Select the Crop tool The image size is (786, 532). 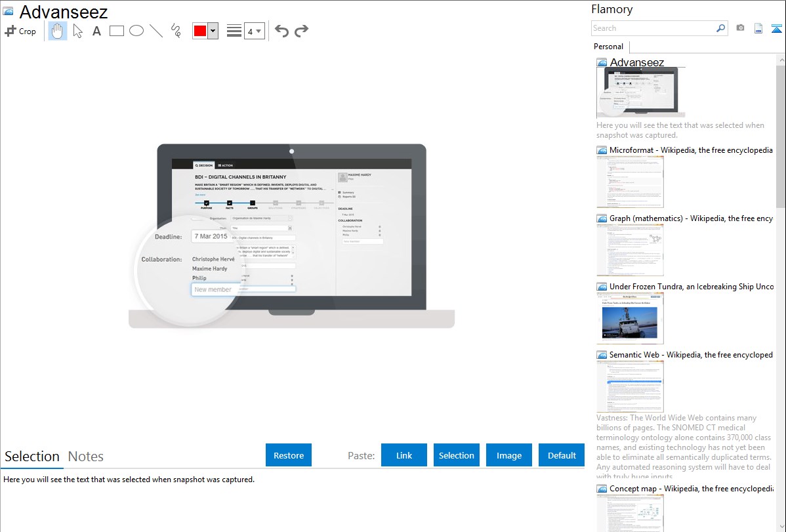pyautogui.click(x=20, y=31)
